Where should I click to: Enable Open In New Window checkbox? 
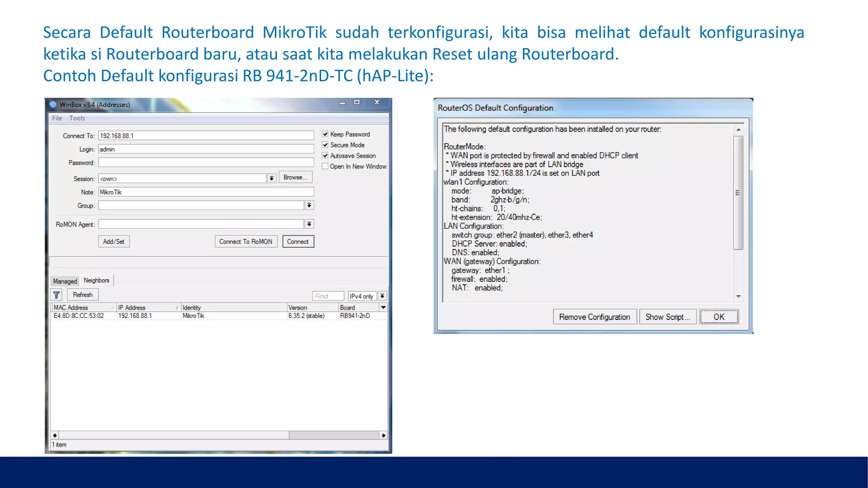pos(325,166)
